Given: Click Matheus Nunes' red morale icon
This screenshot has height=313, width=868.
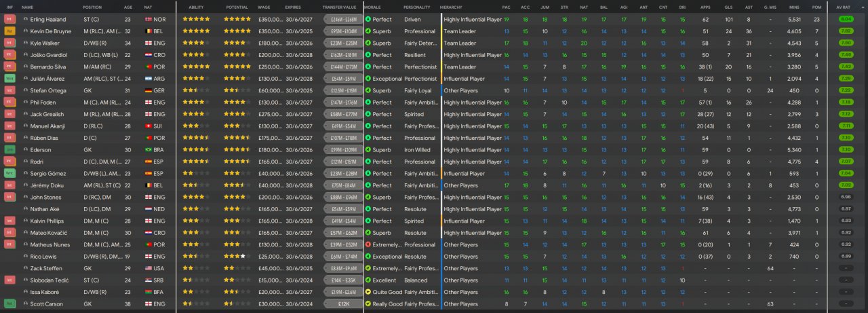Looking at the screenshot, I should (x=368, y=244).
